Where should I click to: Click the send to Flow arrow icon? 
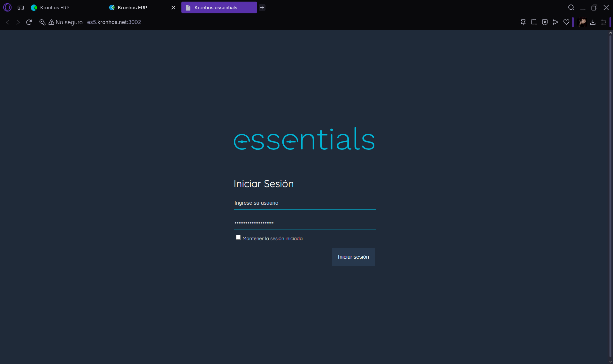click(556, 22)
